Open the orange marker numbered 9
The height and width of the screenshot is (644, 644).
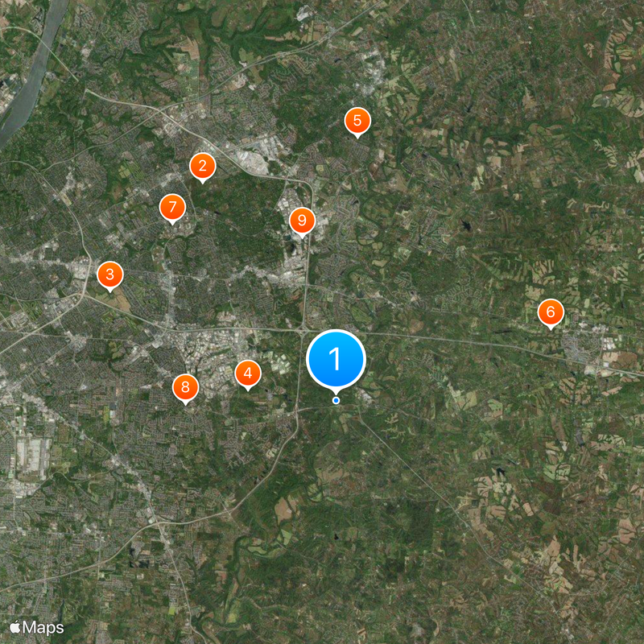302,221
